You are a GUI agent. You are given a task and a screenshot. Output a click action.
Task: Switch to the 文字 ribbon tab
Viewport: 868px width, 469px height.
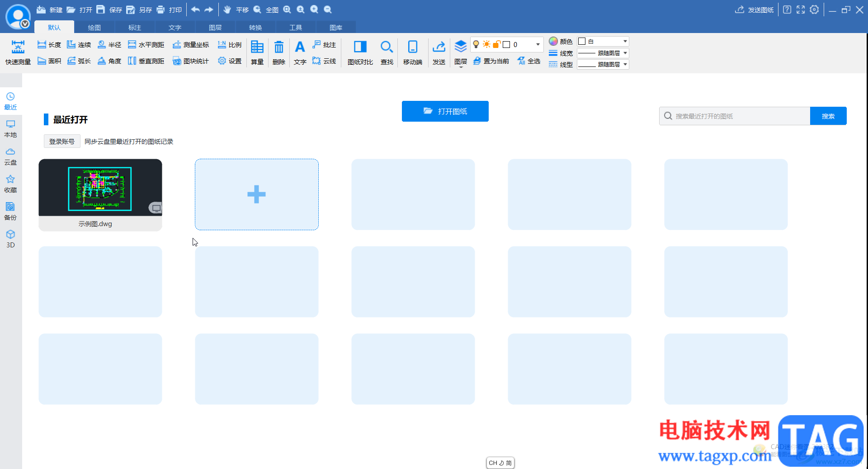coord(175,28)
